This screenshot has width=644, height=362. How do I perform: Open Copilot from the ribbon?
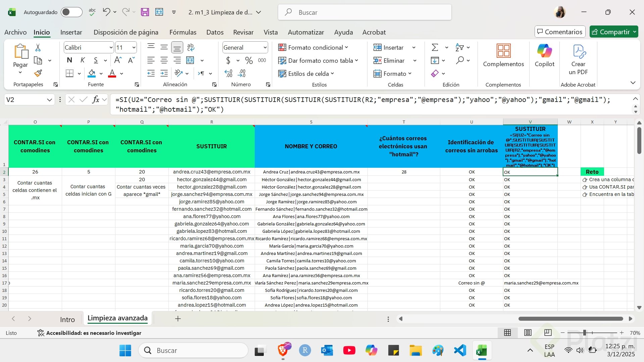click(544, 55)
